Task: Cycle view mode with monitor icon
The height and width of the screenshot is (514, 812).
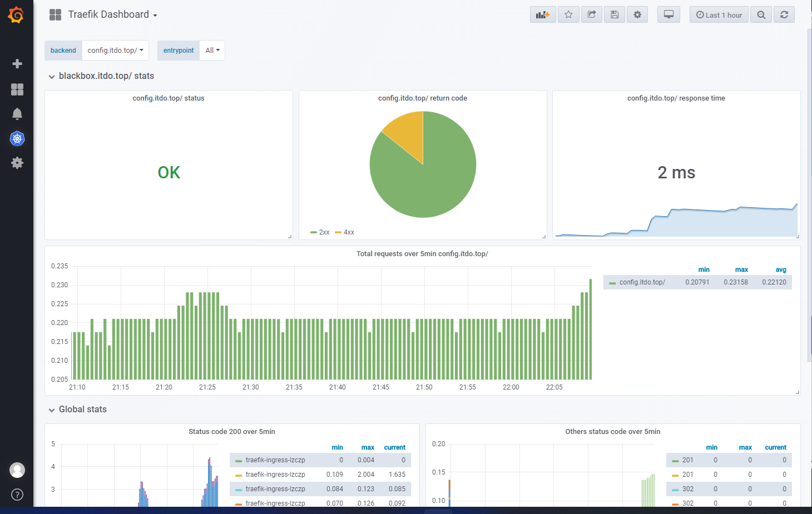Action: 669,14
